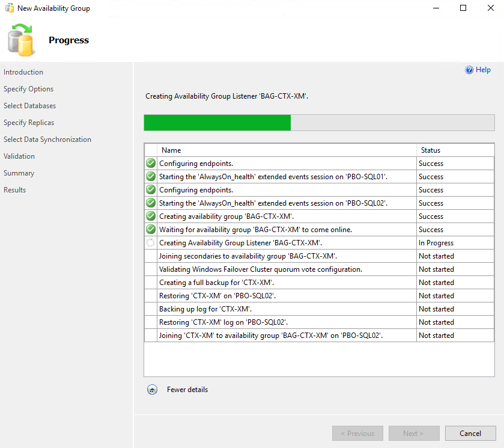Maximize the New Availability Group window
504x448 pixels.
pos(463,8)
